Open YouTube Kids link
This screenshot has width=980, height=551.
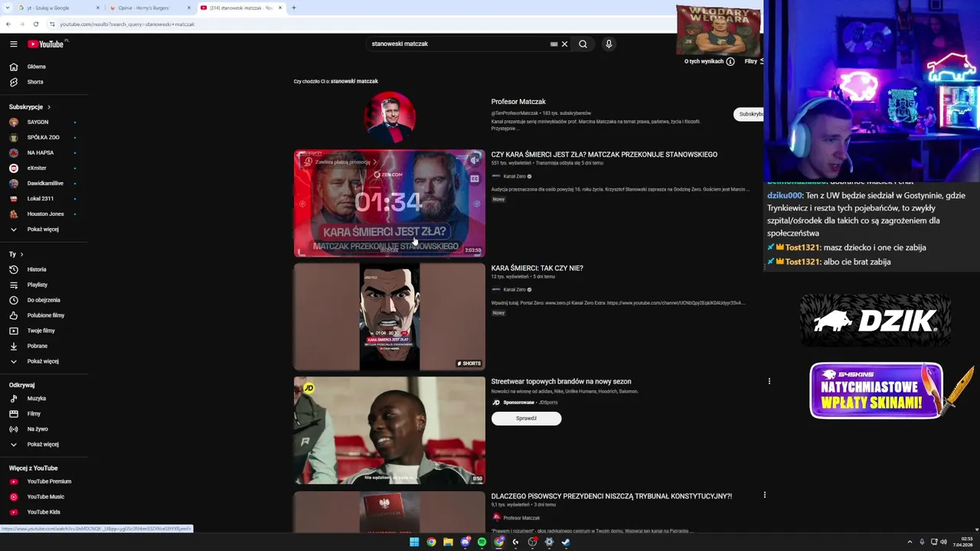pyautogui.click(x=44, y=512)
